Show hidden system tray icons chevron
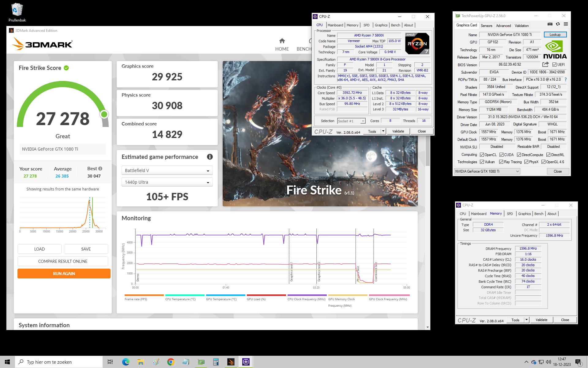Screen dimensions: 588x368 pos(526,362)
